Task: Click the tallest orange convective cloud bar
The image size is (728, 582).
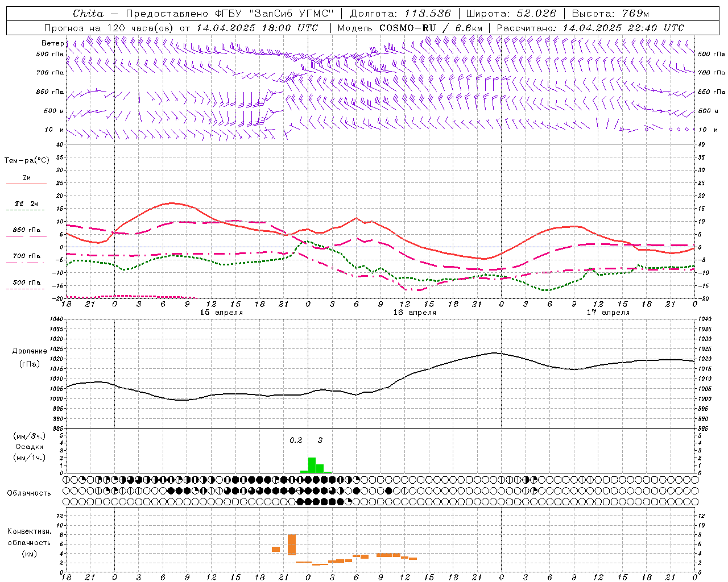Action: click(x=292, y=544)
